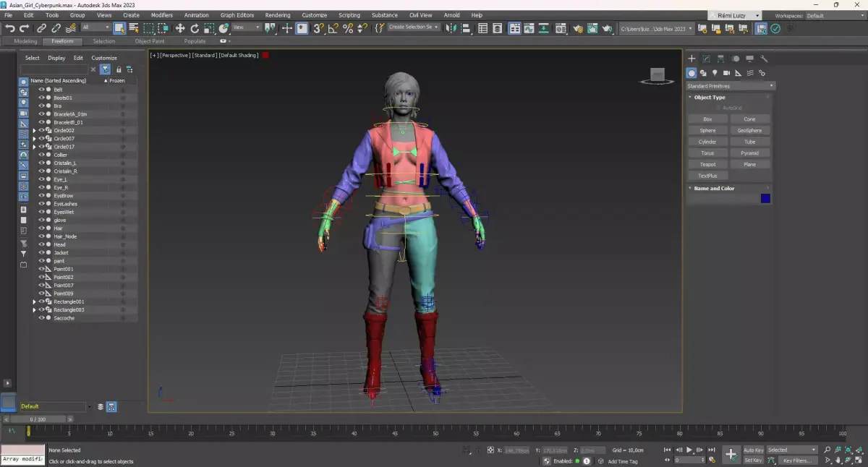This screenshot has height=467, width=868.
Task: Open the Standard Primitives dropdown
Action: coord(731,86)
